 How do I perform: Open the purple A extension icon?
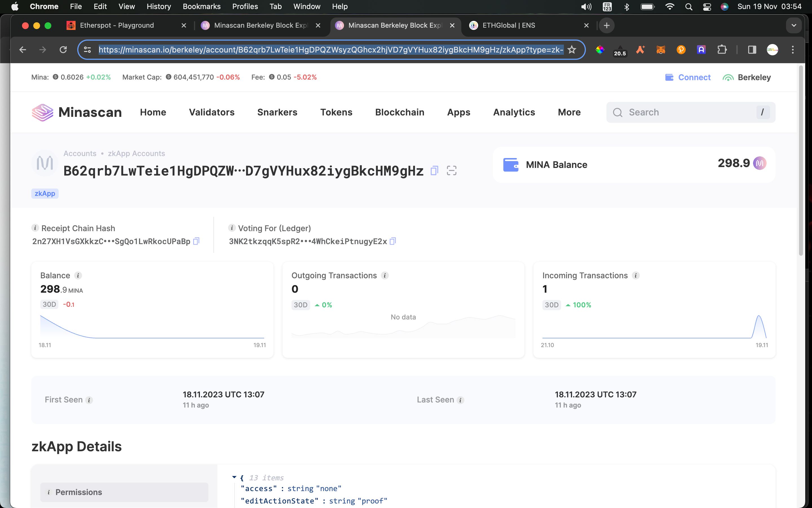tap(701, 50)
